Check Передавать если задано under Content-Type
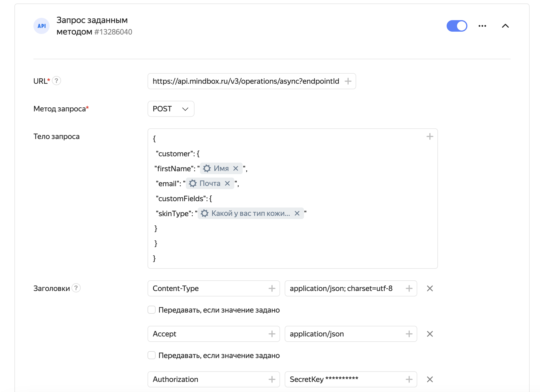Image resolution: width=540 pixels, height=392 pixels. click(152, 310)
